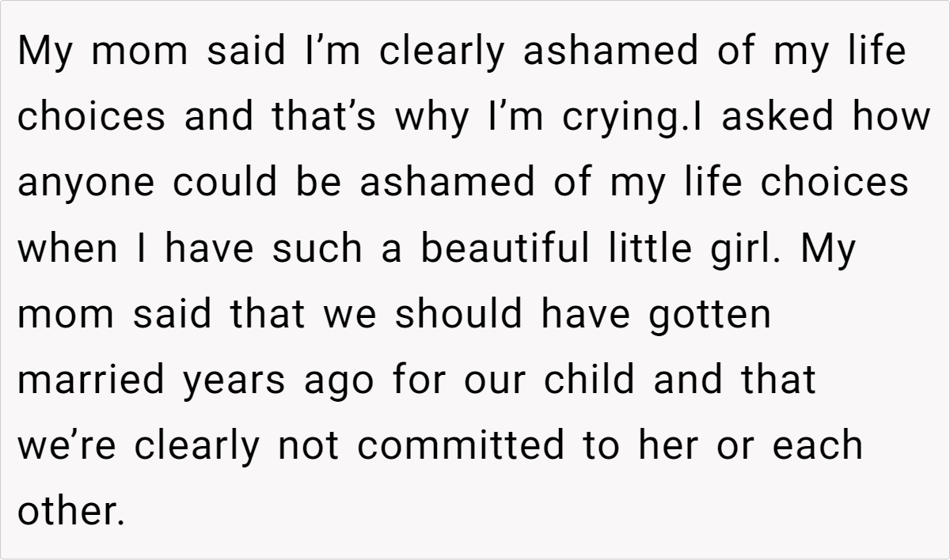Click the final word "other" on the last line
The image size is (950, 560).
[70, 511]
